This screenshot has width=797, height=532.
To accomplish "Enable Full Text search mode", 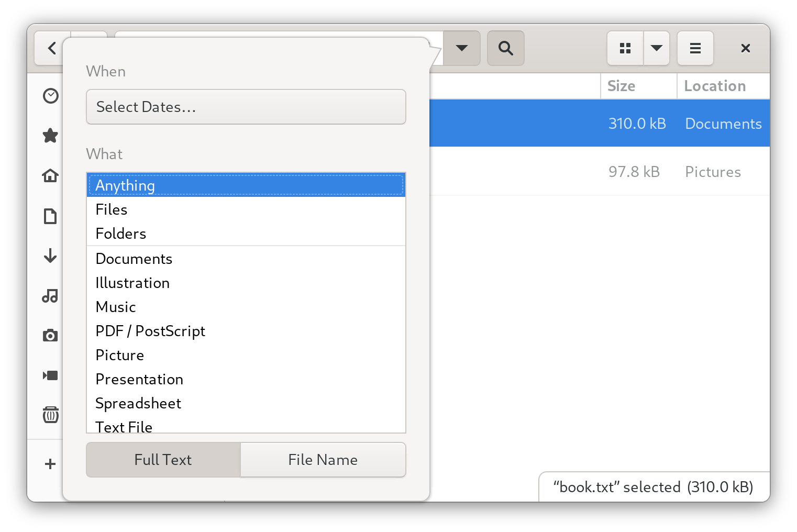I will click(163, 460).
